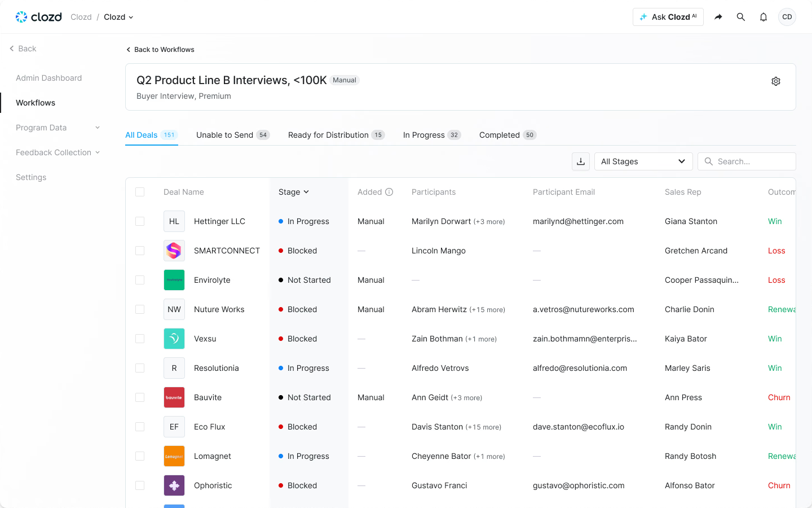Check the Envirolyte row checkbox
The image size is (812, 508).
point(140,280)
